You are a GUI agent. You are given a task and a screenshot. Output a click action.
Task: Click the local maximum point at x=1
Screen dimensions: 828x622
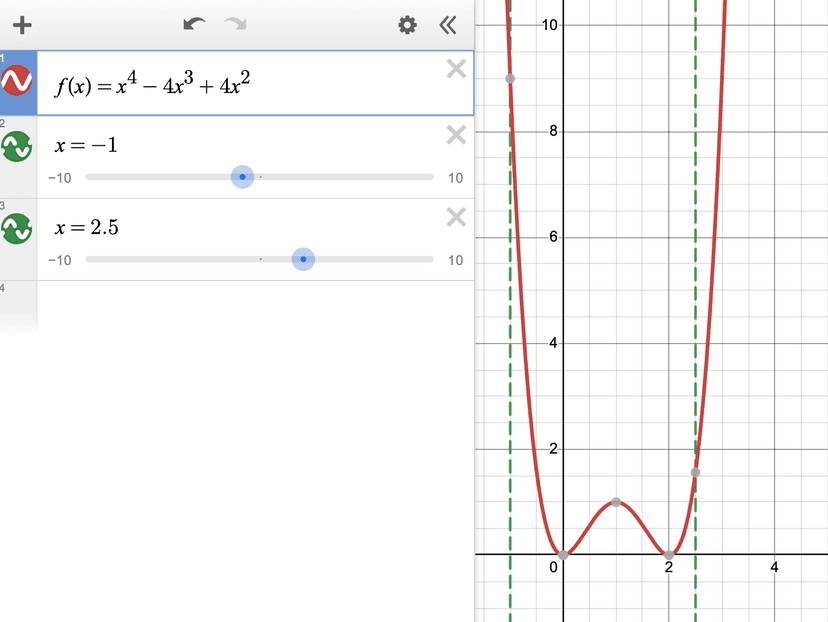coord(616,501)
